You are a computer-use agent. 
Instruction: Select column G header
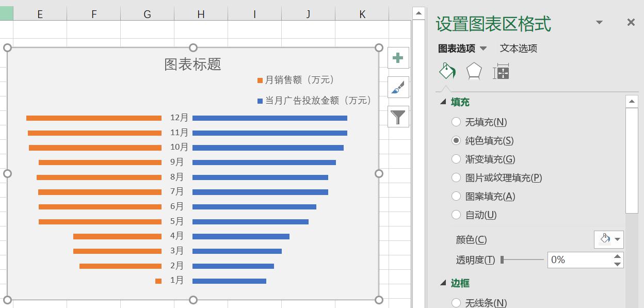tap(147, 14)
